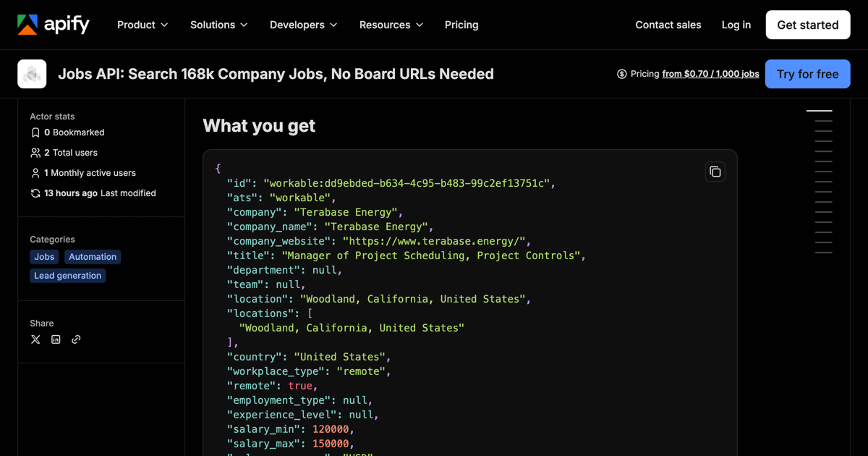
Task: Select the Jobs category tag
Action: pos(44,257)
